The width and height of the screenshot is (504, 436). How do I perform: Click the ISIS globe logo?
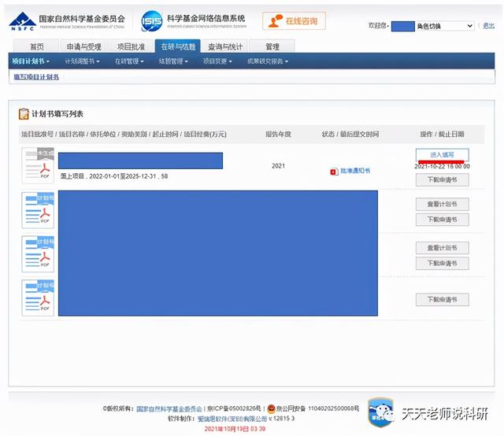pos(152,21)
